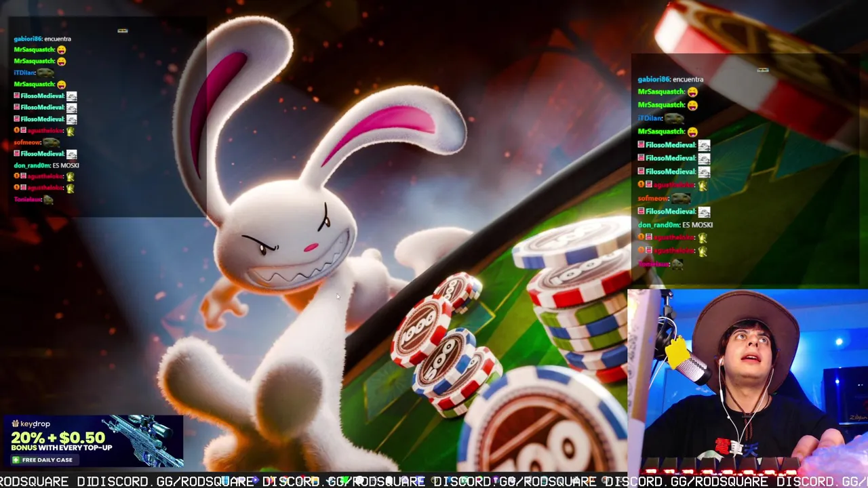Click sofmeow's emote in the left chat overlay
The width and height of the screenshot is (868, 488).
(x=52, y=142)
